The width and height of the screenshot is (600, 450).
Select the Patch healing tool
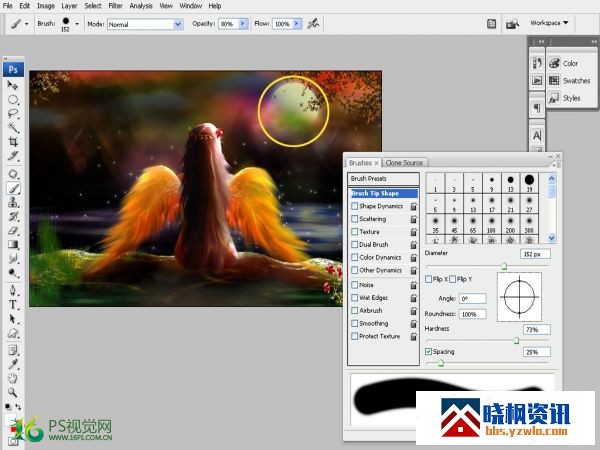pyautogui.click(x=13, y=174)
